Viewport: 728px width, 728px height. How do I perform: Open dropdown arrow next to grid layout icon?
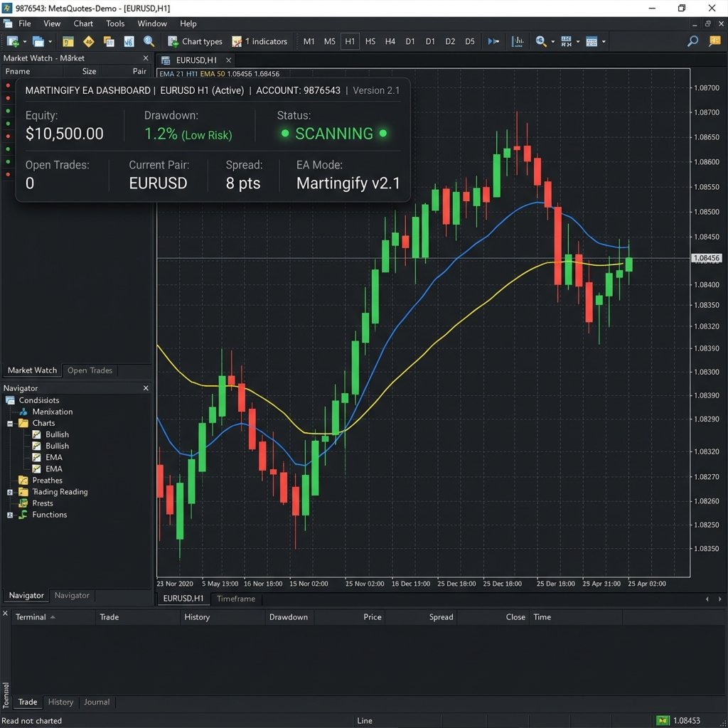pos(578,41)
